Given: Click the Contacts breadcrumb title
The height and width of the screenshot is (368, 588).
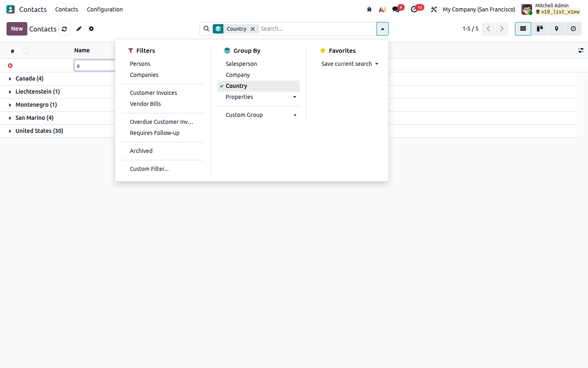Looking at the screenshot, I should [x=43, y=29].
